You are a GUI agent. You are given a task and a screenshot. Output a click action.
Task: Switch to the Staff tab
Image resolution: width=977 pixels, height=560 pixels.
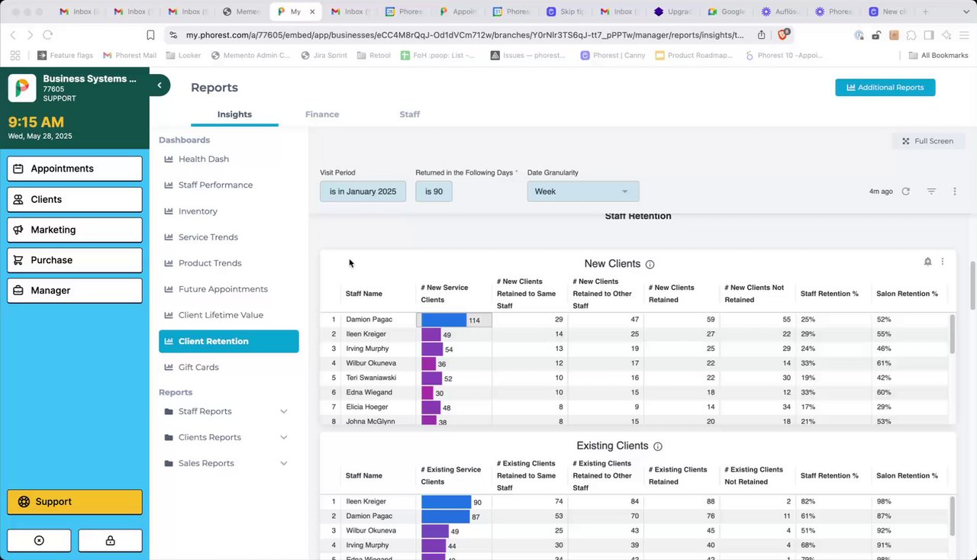point(409,114)
